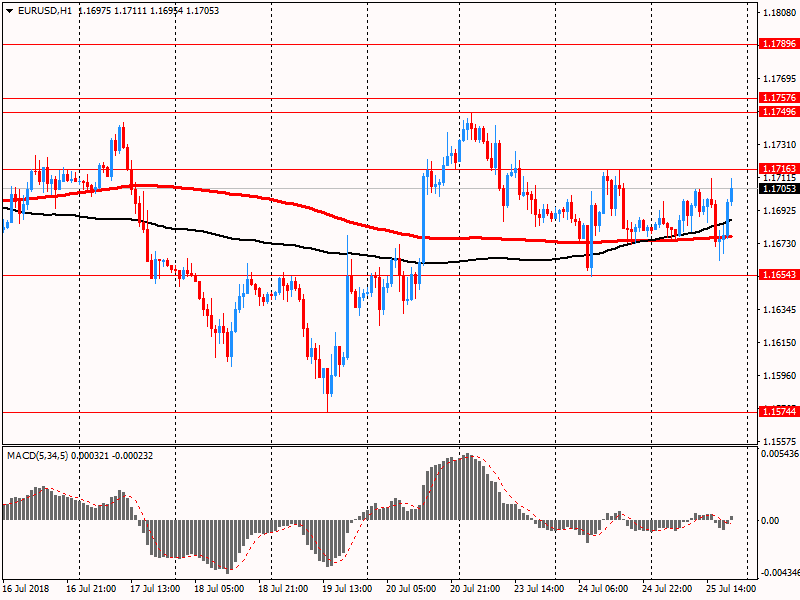Select the 1.17496 red price level label
This screenshot has width=800, height=600.
779,112
